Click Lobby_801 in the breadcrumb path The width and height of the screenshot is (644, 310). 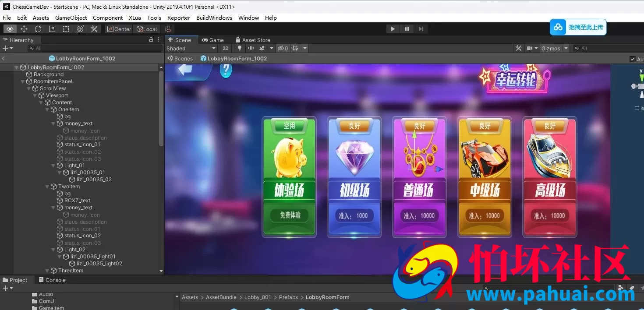click(258, 297)
